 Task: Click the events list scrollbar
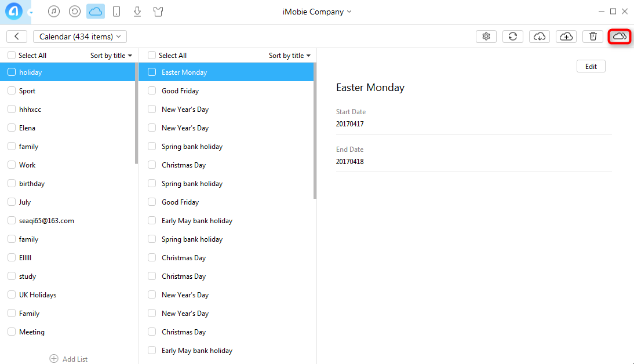point(315,130)
